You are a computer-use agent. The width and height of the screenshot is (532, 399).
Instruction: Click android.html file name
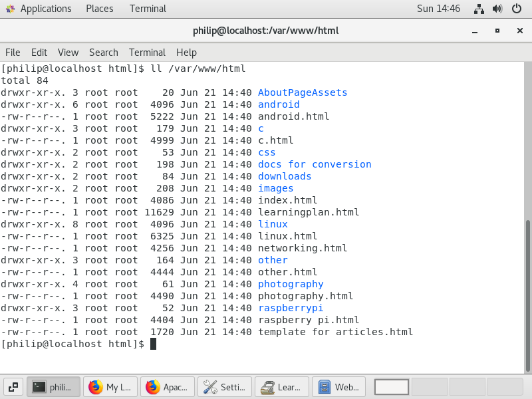click(x=293, y=116)
